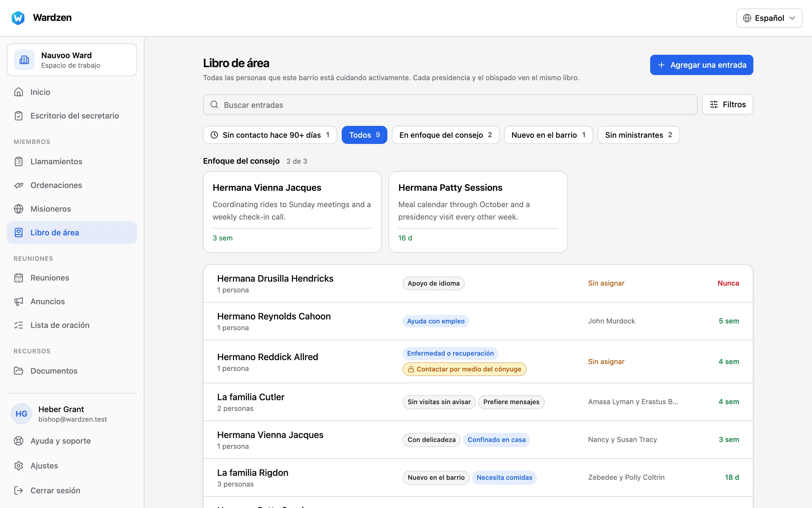This screenshot has height=508, width=812.
Task: Click the Buscar entradas search field
Action: (450, 104)
